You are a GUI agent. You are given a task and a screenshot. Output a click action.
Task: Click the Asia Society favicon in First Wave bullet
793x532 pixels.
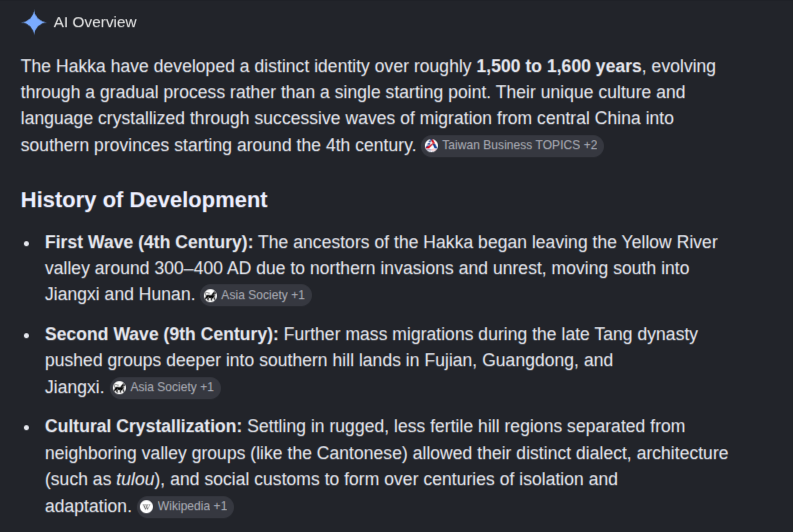210,295
